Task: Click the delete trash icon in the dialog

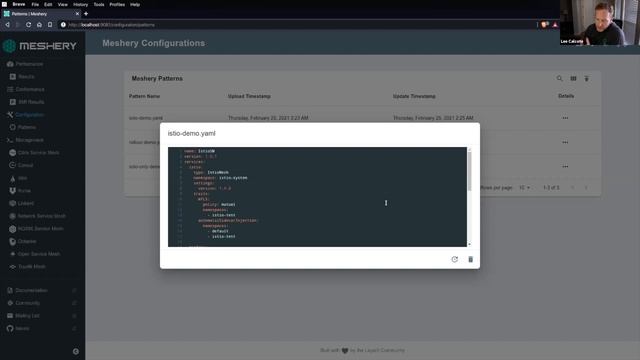Action: pos(470,259)
